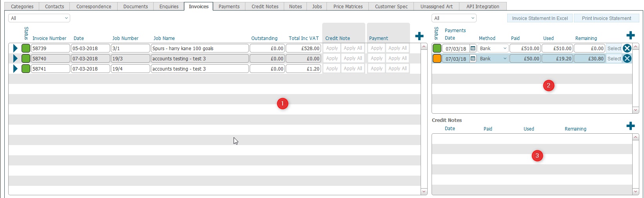Click green status square of invoice 58739
The image size is (644, 198).
coord(26,48)
